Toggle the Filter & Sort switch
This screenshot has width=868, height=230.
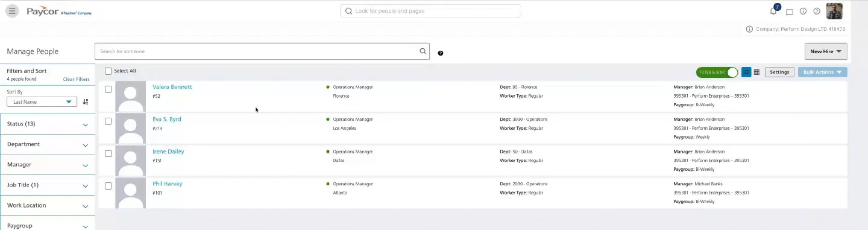point(717,72)
